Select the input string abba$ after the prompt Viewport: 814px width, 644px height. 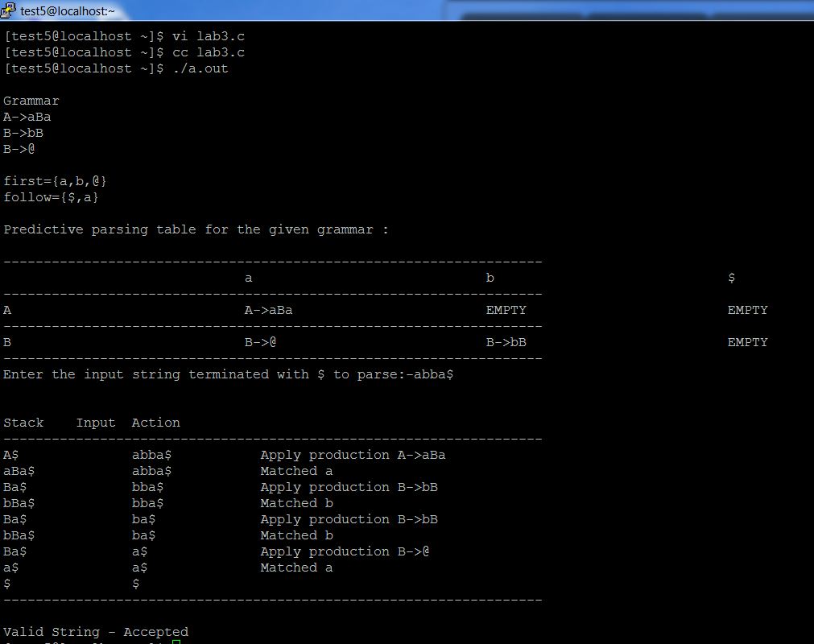(x=433, y=374)
